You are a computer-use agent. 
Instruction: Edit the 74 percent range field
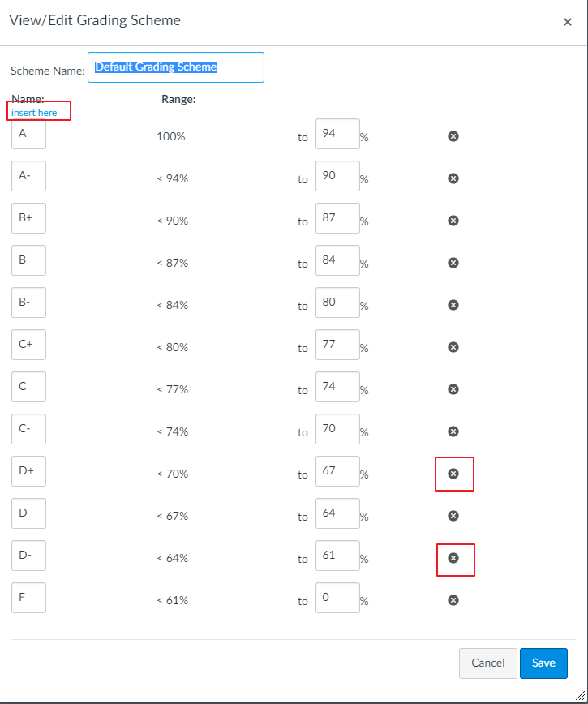(337, 387)
